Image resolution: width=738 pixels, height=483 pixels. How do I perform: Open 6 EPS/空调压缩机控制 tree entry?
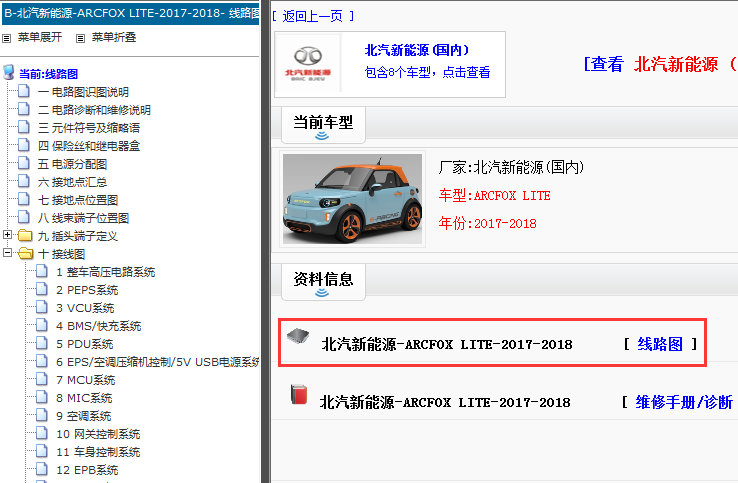point(158,362)
